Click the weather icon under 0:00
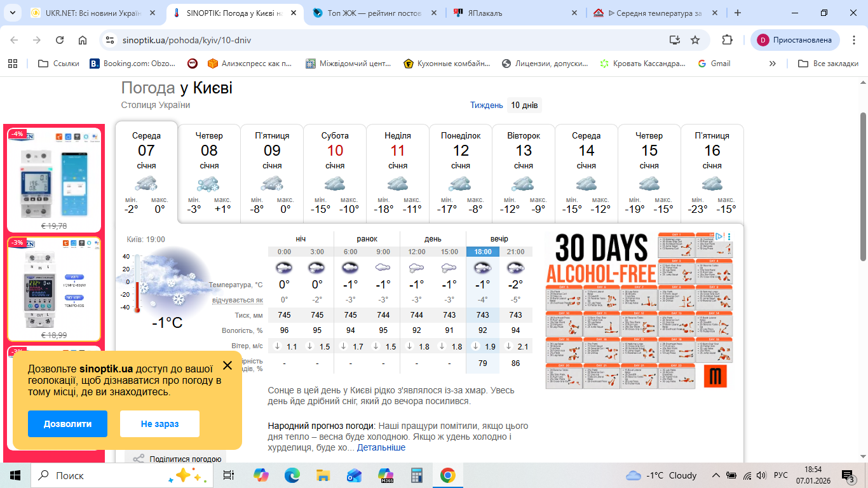Image resolution: width=868 pixels, height=488 pixels. click(284, 268)
